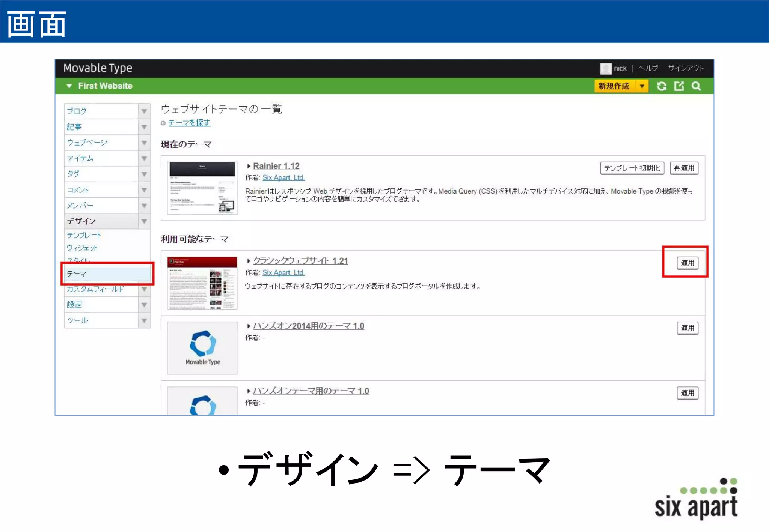The width and height of the screenshot is (769, 532).
Task: Expand Rainier 1.12 details triangle
Action: (x=249, y=166)
